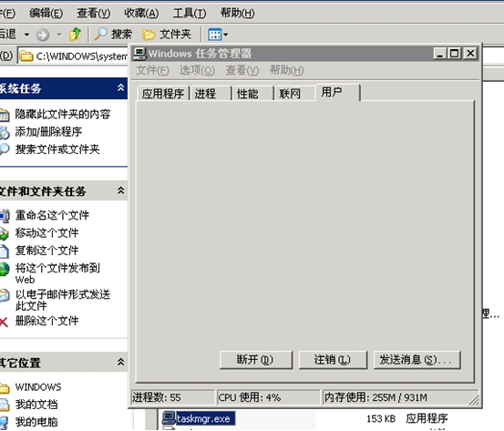Click the CPU 使用: 4% status entry

tap(269, 397)
